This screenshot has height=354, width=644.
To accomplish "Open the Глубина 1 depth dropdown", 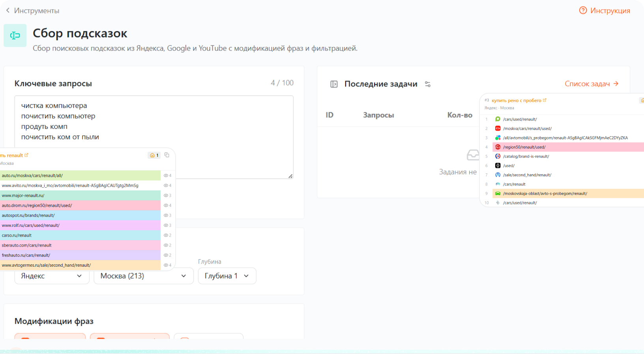I will [227, 276].
